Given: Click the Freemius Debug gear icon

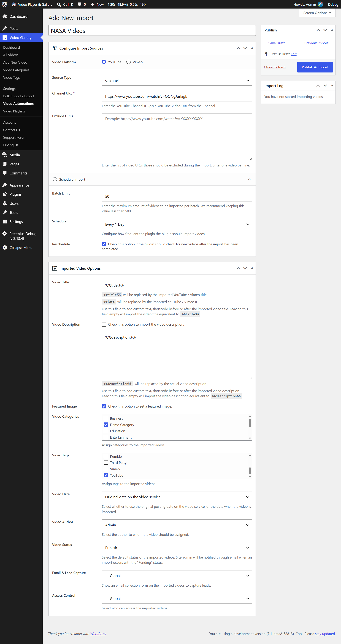Looking at the screenshot, I should click(5, 233).
